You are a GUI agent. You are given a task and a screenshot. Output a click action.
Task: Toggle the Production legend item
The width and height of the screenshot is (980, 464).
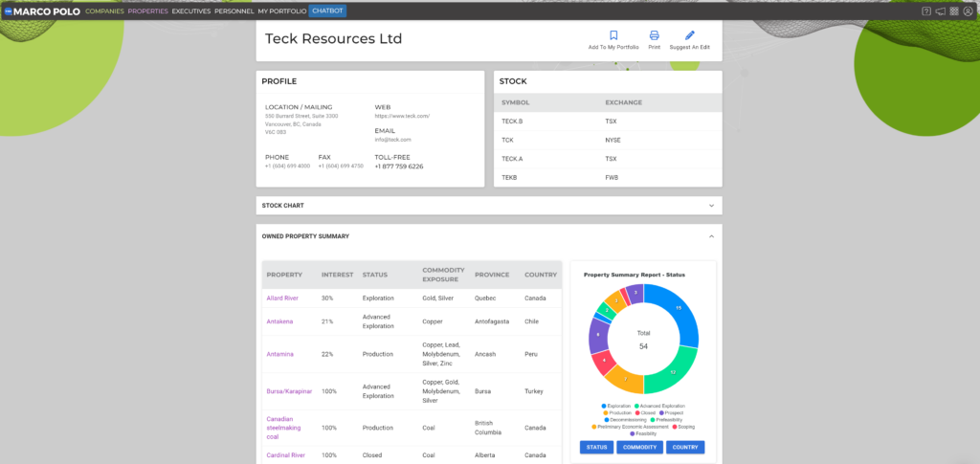click(617, 412)
